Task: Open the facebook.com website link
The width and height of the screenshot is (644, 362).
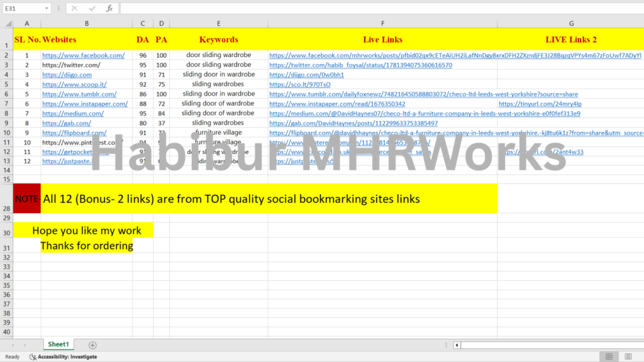Action: (x=83, y=55)
